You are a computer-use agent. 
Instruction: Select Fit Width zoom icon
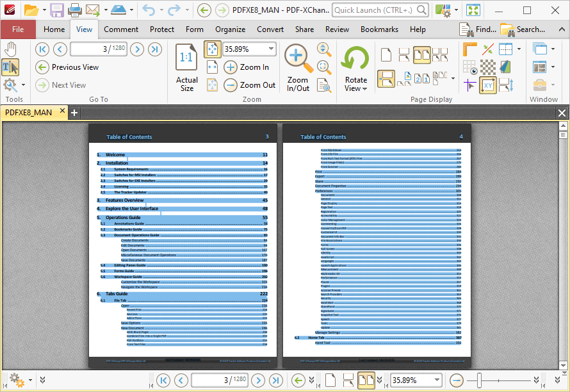click(x=212, y=67)
